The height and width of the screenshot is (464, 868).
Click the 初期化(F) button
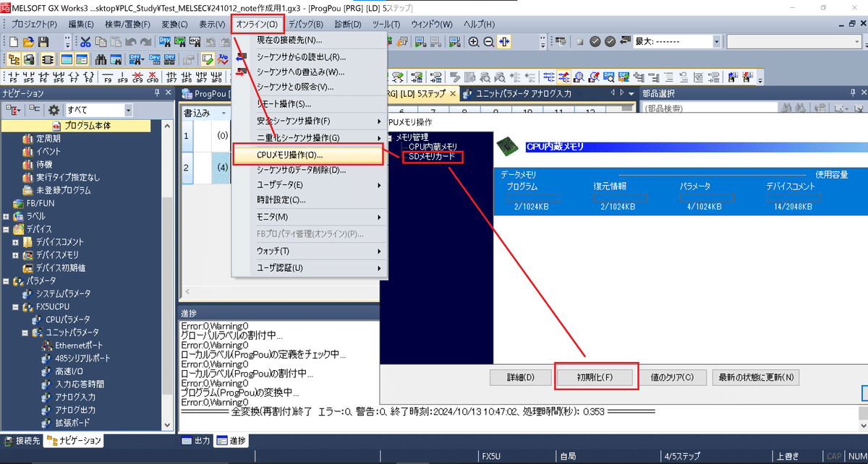click(x=595, y=377)
